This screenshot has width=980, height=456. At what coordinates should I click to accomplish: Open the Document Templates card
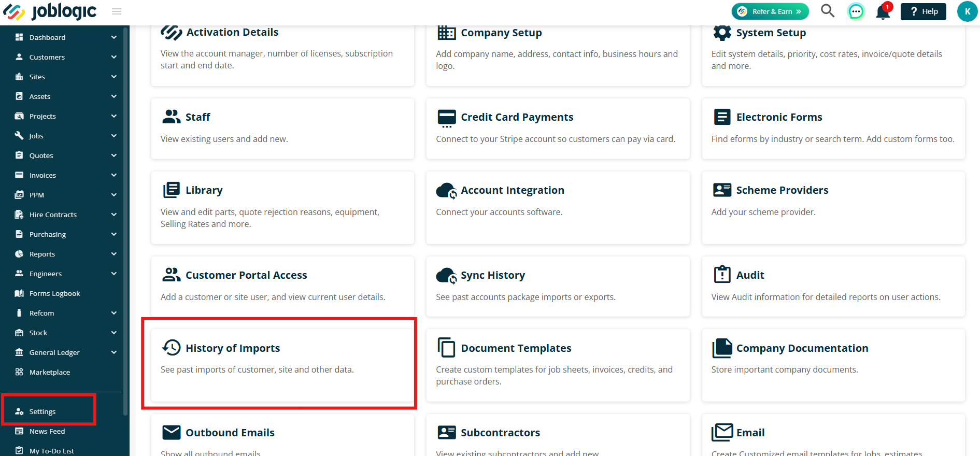(x=558, y=365)
